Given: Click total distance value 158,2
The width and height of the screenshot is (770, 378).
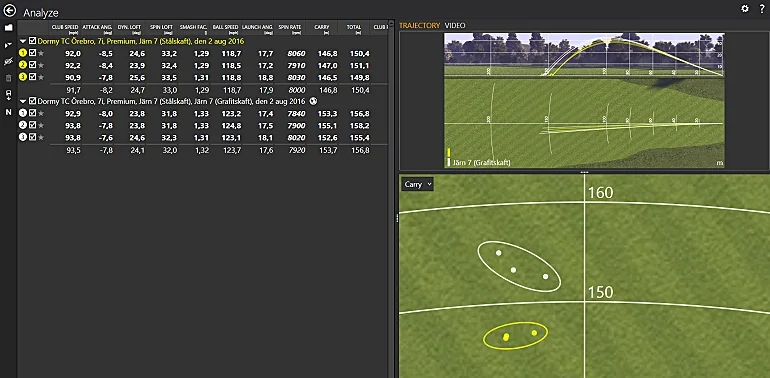Looking at the screenshot, I should (x=361, y=126).
